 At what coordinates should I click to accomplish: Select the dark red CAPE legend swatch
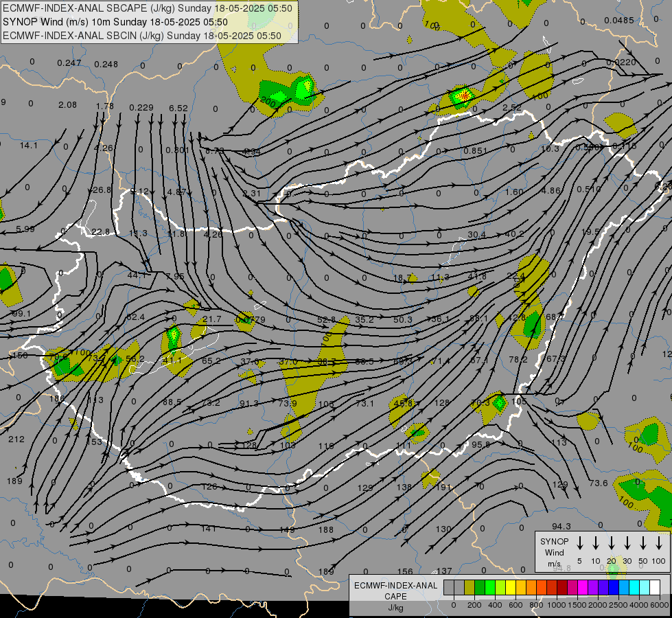click(562, 588)
